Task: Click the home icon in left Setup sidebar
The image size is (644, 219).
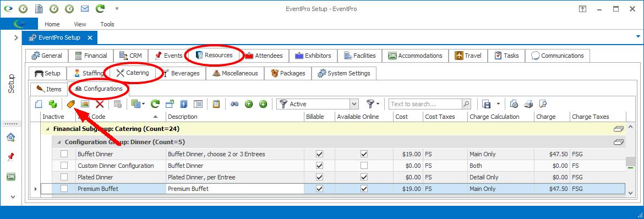Action: (11, 137)
